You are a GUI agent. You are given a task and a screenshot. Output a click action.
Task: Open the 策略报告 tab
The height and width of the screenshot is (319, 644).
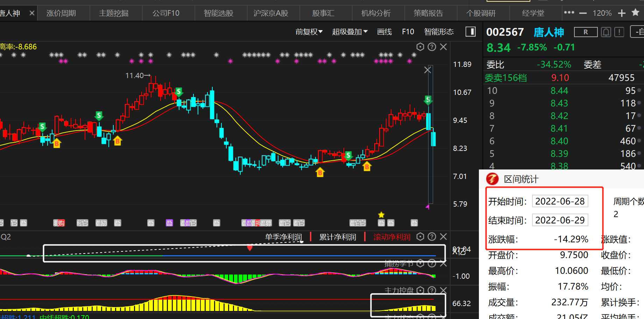[x=428, y=13]
